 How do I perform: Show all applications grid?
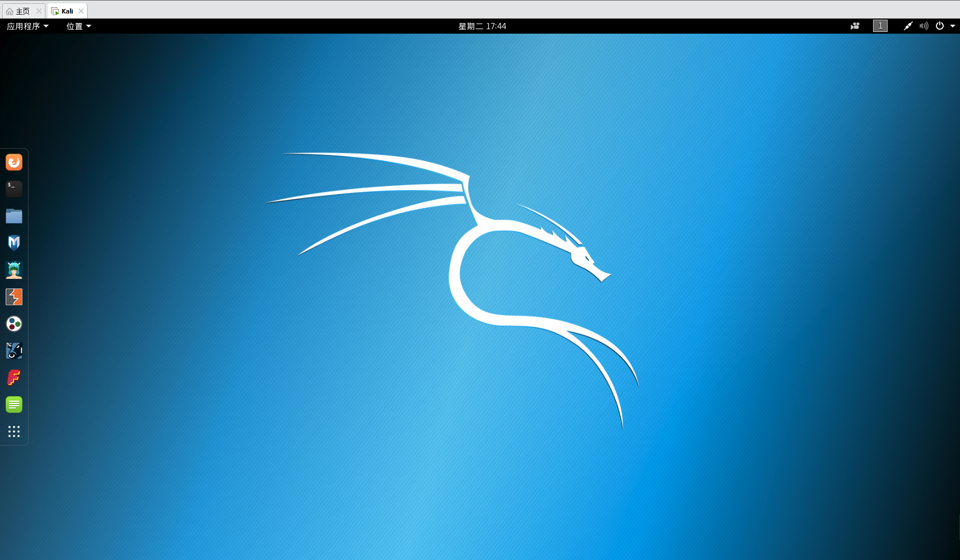14,432
